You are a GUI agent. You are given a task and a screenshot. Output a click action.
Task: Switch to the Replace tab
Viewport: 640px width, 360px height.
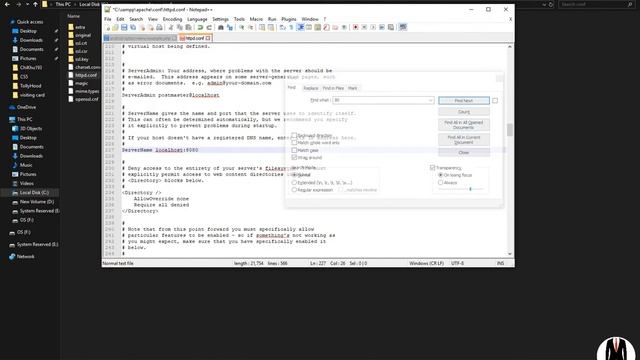tap(311, 88)
